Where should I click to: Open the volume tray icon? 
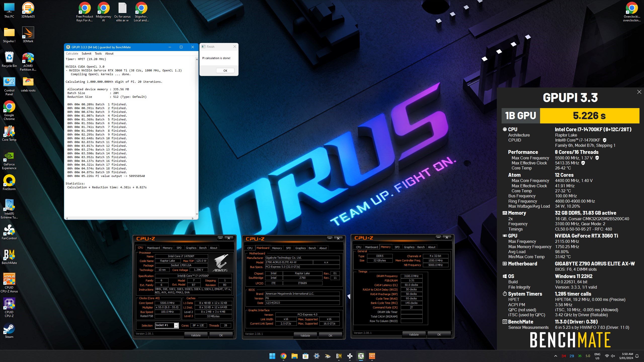tap(613, 356)
